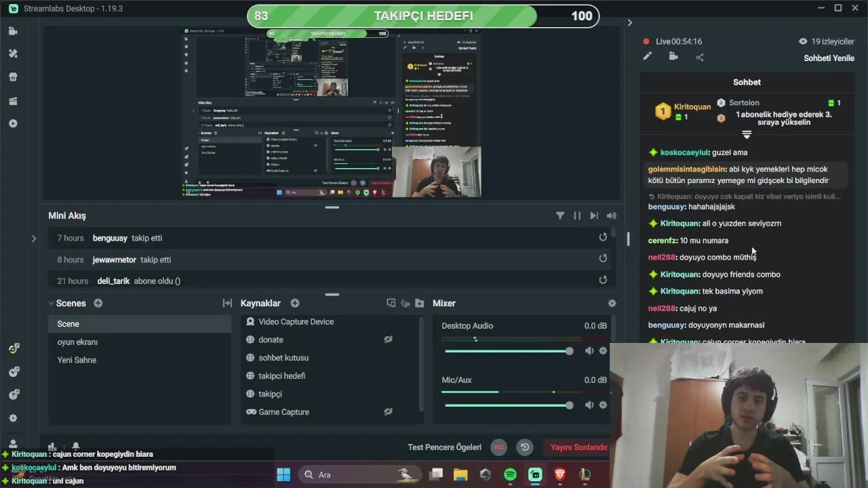The width and height of the screenshot is (868, 488).
Task: Open the Recordings play icon in sidebar
Action: click(13, 123)
